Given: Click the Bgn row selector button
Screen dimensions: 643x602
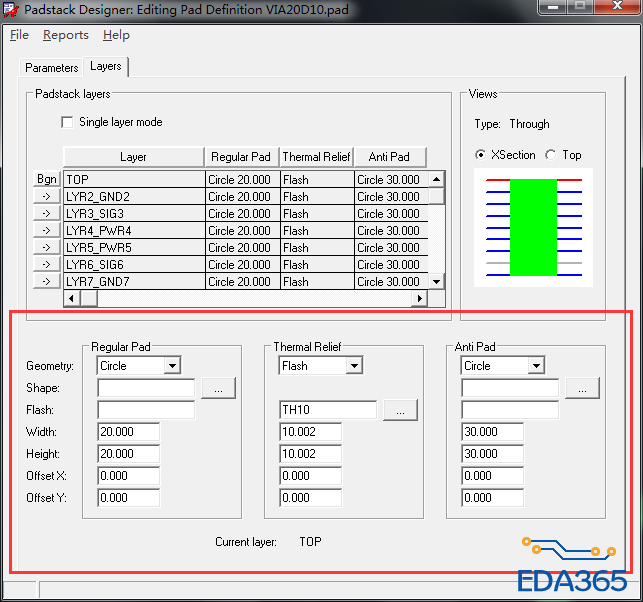Looking at the screenshot, I should point(47,179).
